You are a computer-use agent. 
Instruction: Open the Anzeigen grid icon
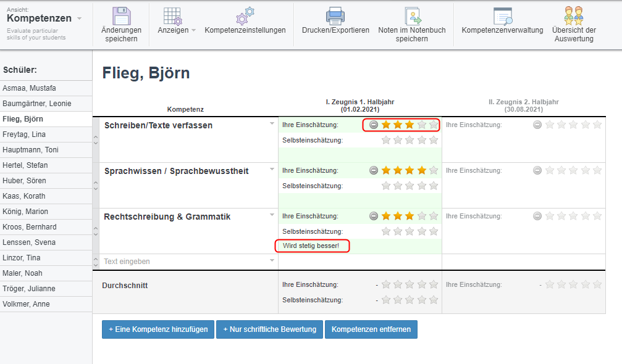point(172,16)
